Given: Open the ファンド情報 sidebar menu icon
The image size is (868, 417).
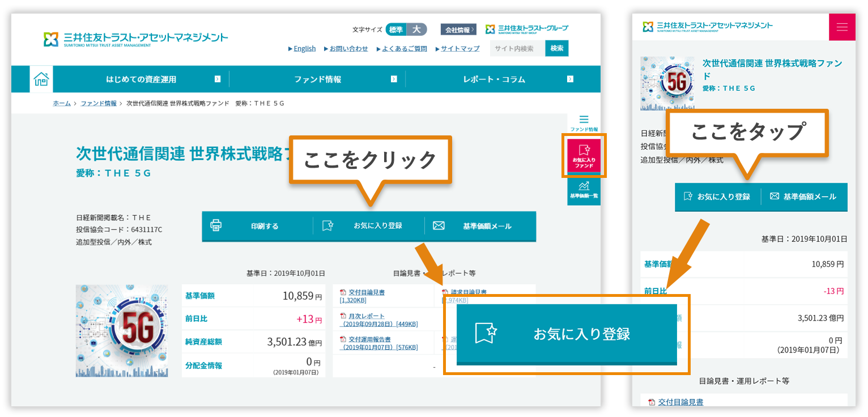Looking at the screenshot, I should [x=584, y=124].
